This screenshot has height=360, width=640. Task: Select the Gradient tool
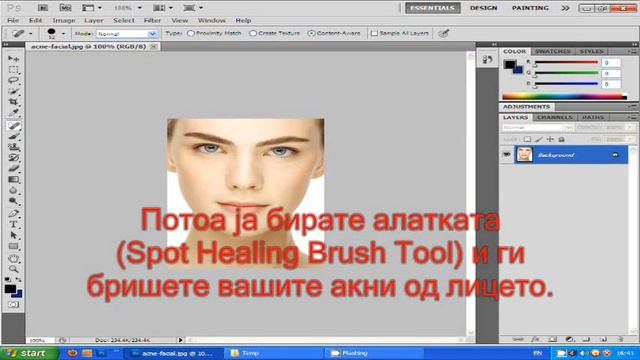(13, 179)
